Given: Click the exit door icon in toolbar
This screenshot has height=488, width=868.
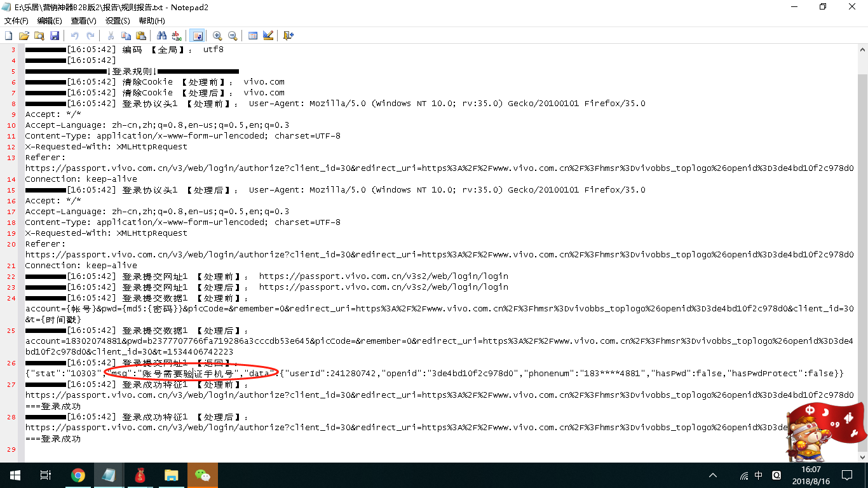Looking at the screenshot, I should (288, 36).
